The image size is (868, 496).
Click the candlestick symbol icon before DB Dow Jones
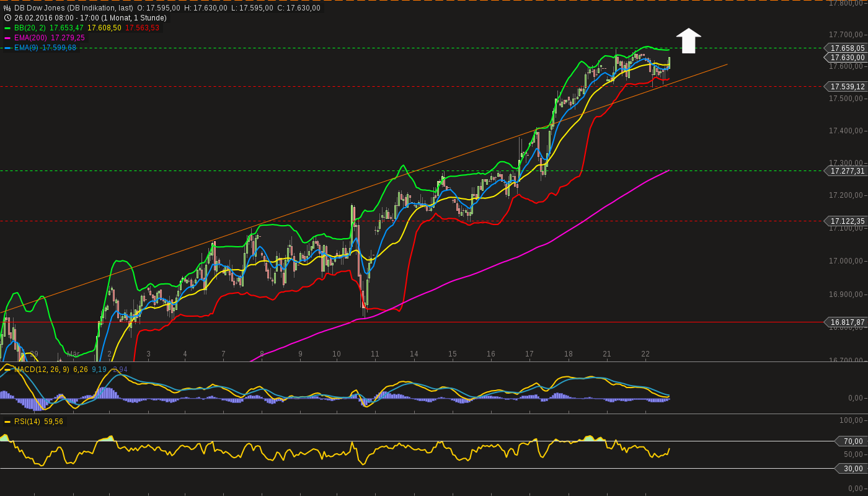click(x=7, y=8)
